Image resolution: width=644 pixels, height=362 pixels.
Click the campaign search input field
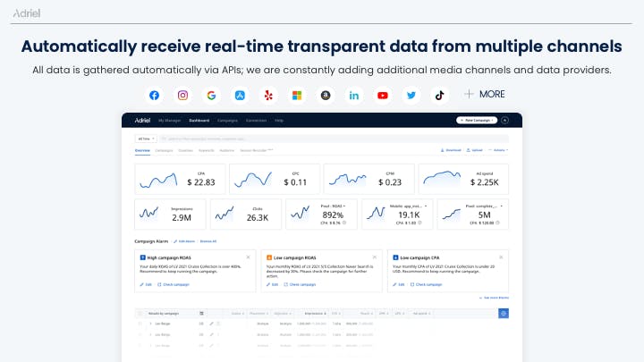(334, 139)
